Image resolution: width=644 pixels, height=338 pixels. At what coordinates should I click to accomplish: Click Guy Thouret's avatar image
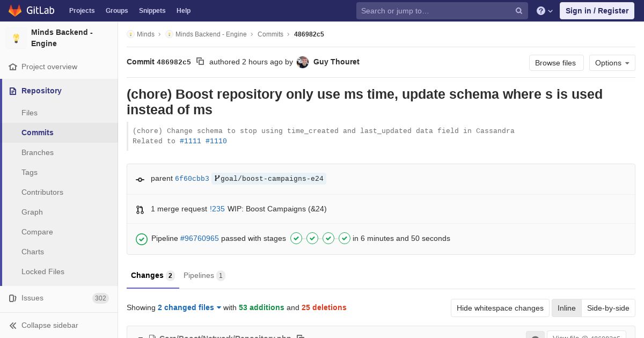pyautogui.click(x=303, y=62)
